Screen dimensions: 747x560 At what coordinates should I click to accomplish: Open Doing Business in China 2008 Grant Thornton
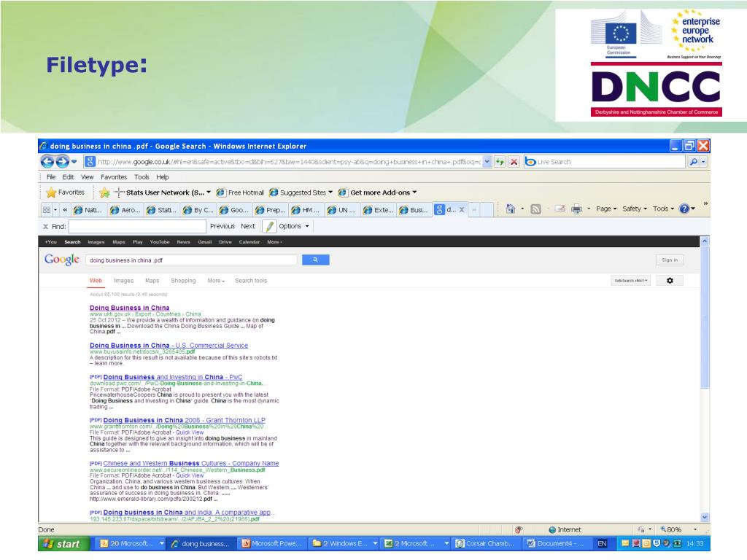pos(185,420)
